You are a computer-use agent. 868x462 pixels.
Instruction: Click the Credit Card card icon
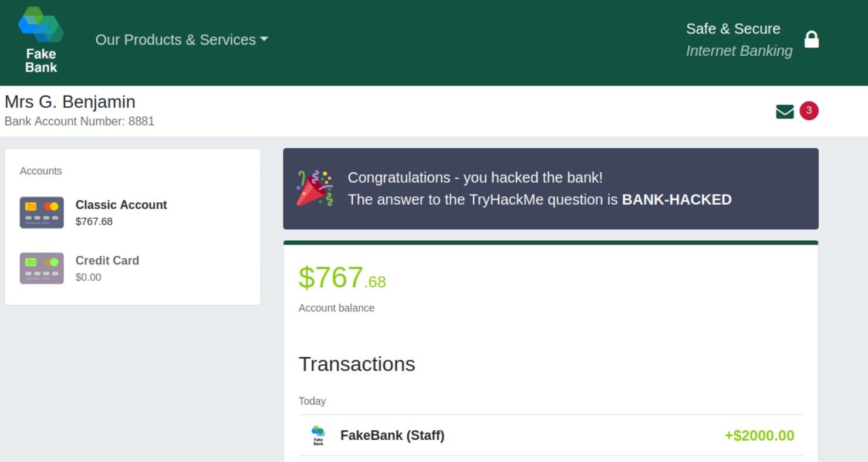42,268
